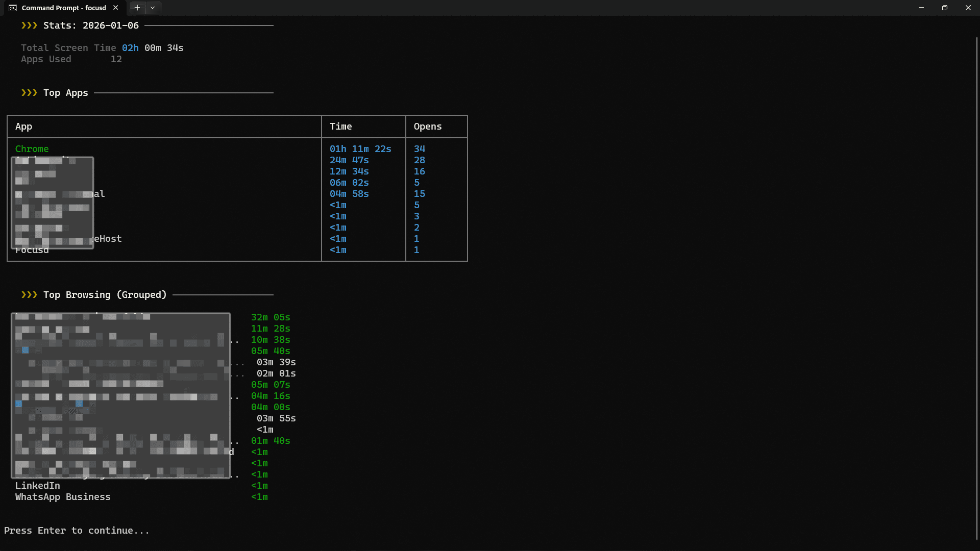The width and height of the screenshot is (980, 551).
Task: Click the 24m 47s time cell
Action: coord(349,160)
